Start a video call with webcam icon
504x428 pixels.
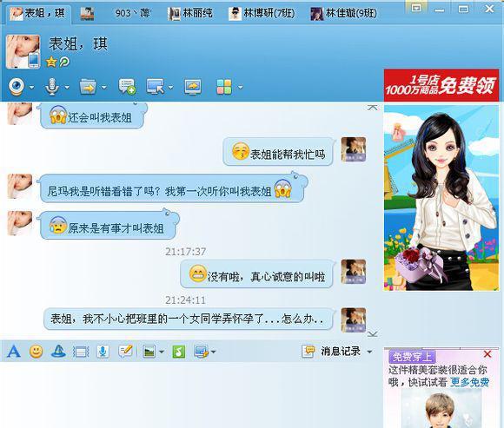coord(16,86)
